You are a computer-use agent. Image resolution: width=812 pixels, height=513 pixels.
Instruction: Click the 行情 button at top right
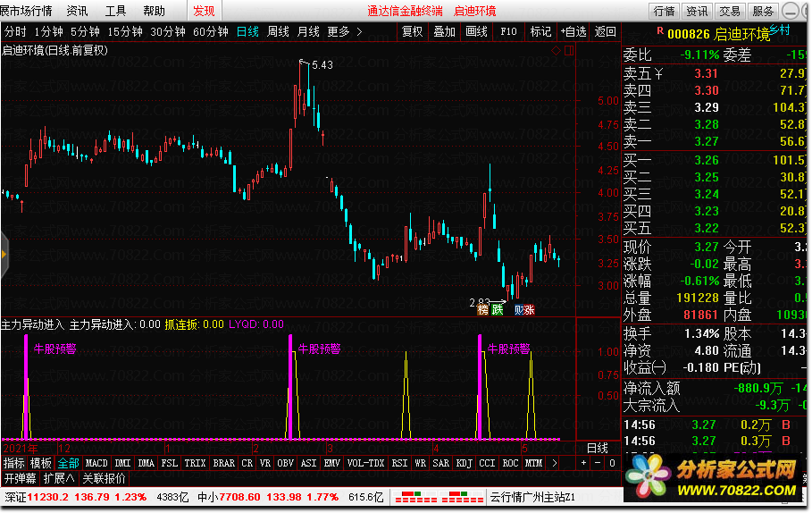[x=665, y=11]
